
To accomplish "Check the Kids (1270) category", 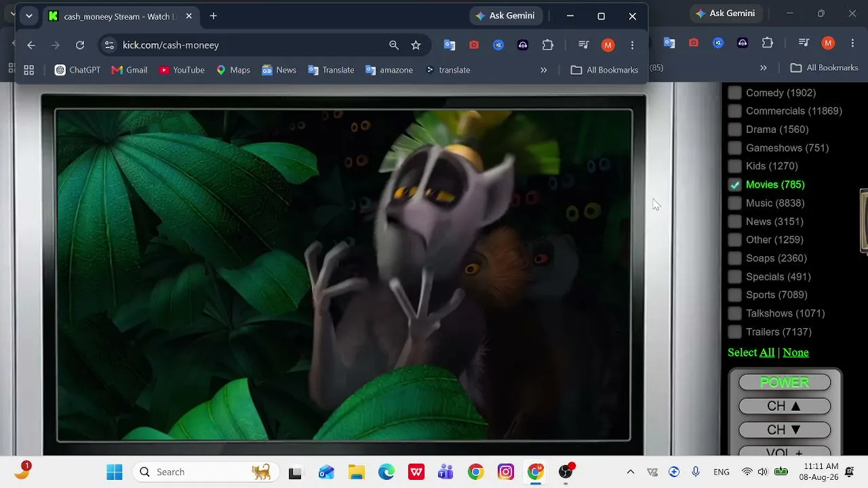I will click(735, 166).
